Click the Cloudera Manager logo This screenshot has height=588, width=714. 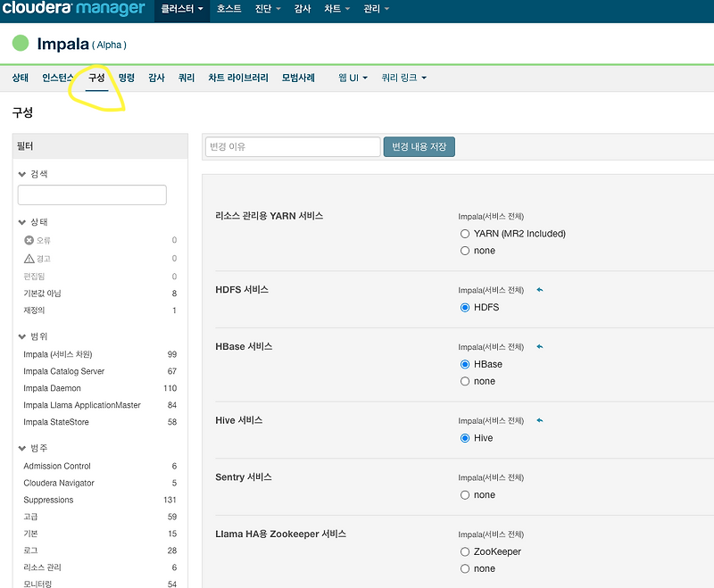tap(73, 8)
